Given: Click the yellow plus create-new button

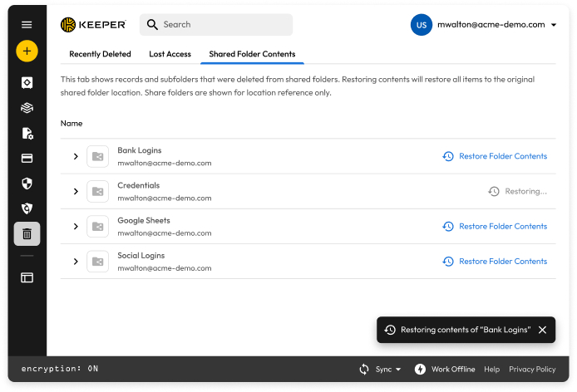Looking at the screenshot, I should point(27,51).
